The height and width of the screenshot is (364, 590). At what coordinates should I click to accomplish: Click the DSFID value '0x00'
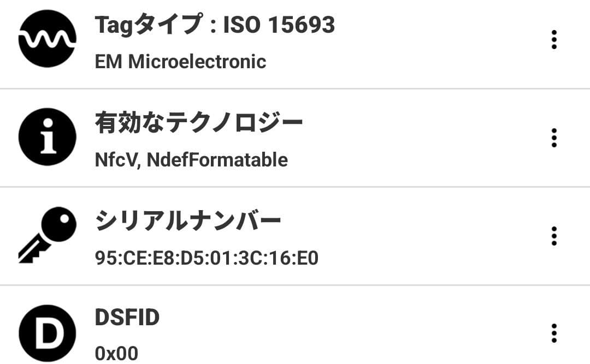pos(117,354)
